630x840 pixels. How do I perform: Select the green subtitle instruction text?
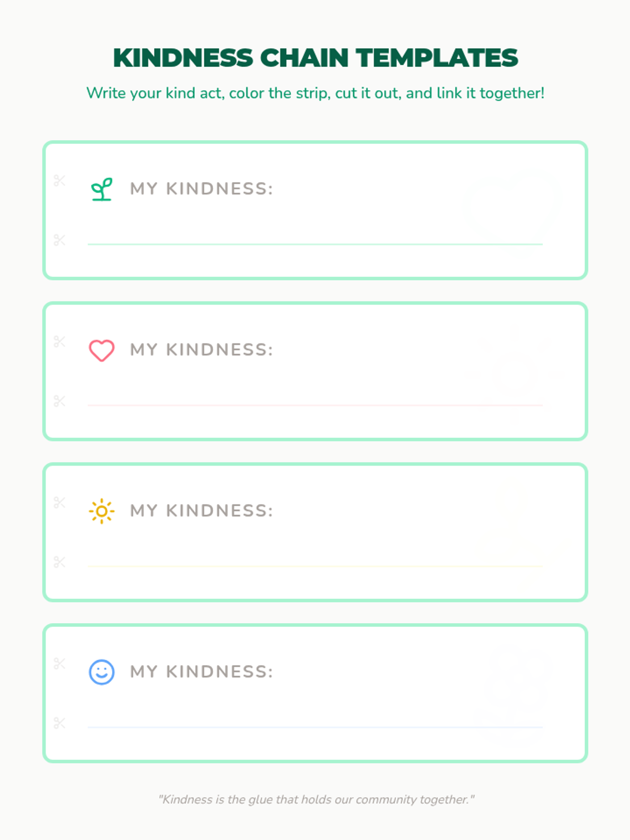pos(316,93)
